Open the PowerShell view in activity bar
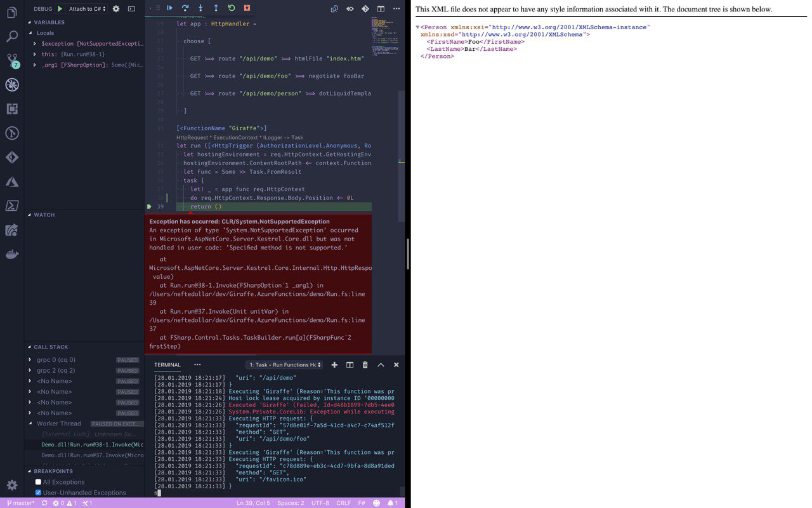Screen dimensions: 812x508 pos(12,206)
